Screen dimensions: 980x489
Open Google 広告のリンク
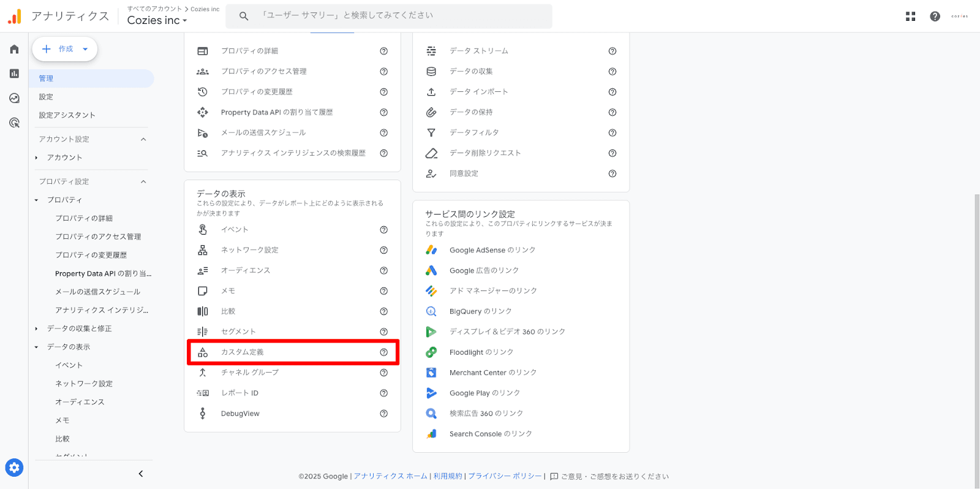click(x=484, y=270)
